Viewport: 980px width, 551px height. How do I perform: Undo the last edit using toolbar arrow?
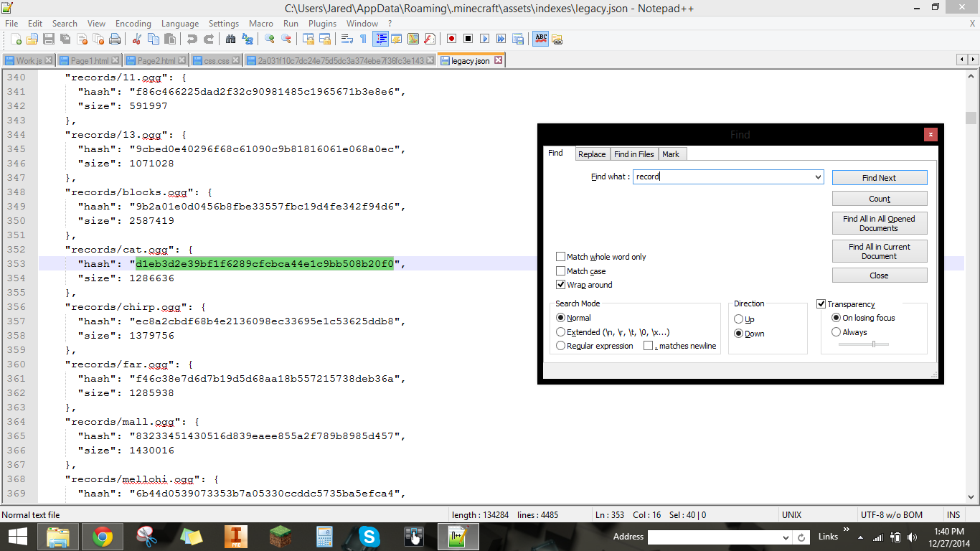[x=192, y=39]
